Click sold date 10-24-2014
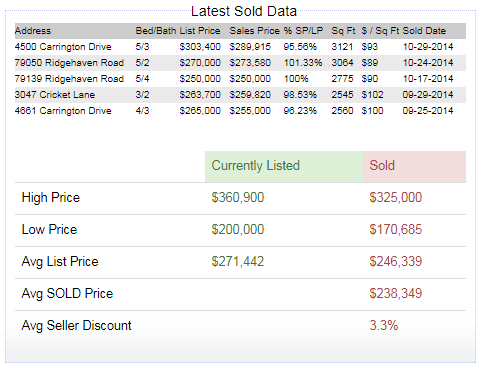This screenshot has width=482, height=371. 428,63
